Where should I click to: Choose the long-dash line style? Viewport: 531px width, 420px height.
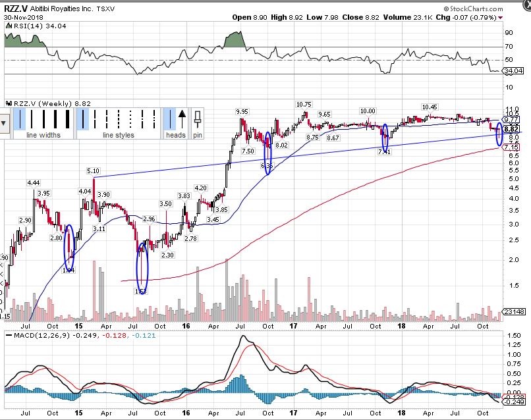tap(95, 118)
